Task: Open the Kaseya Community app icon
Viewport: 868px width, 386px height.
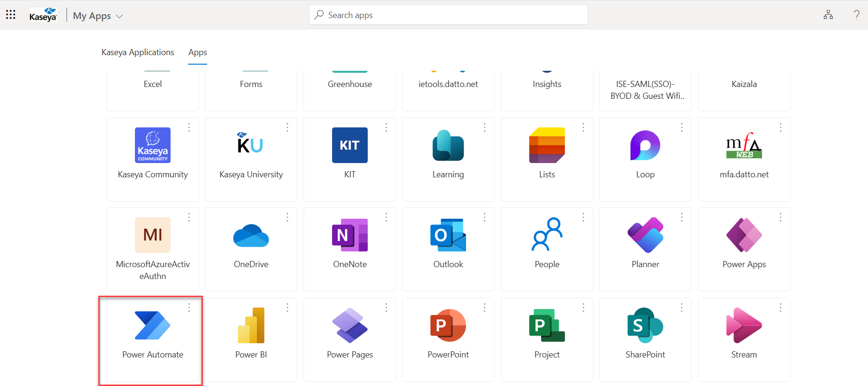Action: [153, 145]
